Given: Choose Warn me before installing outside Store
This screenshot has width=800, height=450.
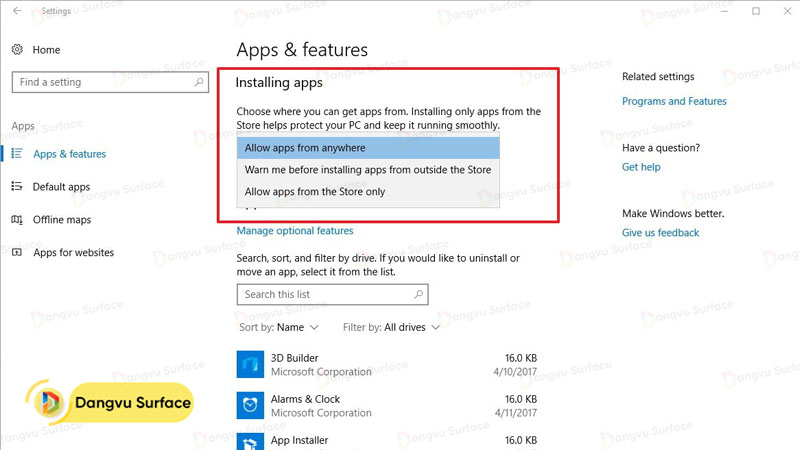Looking at the screenshot, I should (x=367, y=170).
